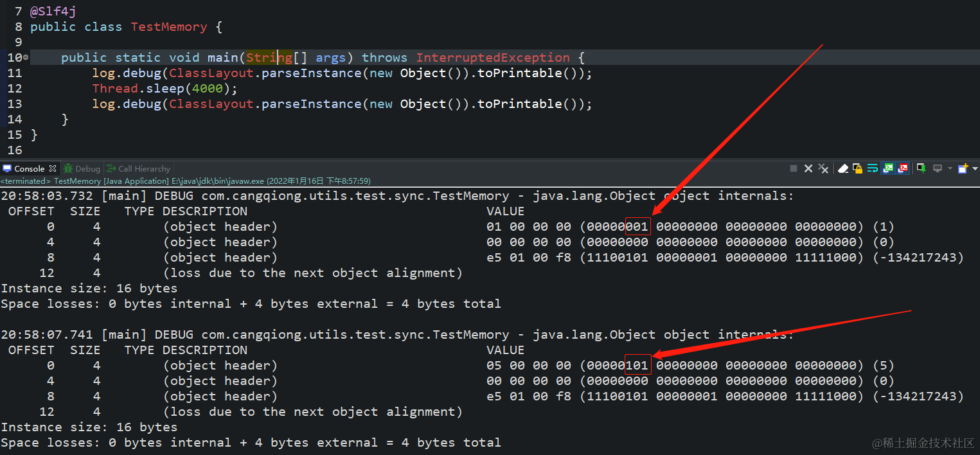
Task: Switch to the Console tab
Action: 29,168
